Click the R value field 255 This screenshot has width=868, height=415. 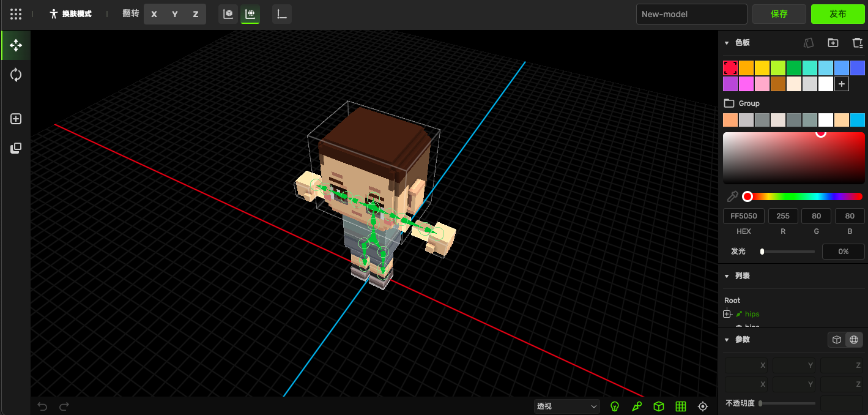pyautogui.click(x=783, y=216)
